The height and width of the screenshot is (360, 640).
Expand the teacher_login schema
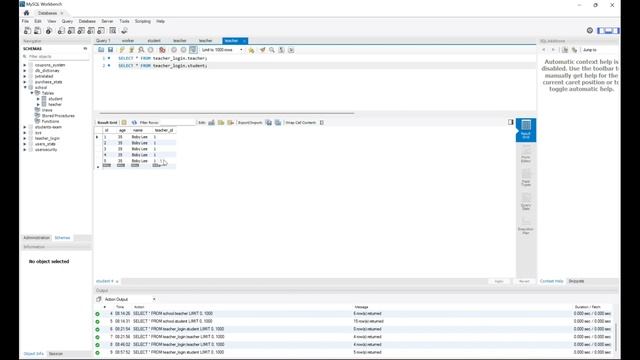[x=25, y=138]
